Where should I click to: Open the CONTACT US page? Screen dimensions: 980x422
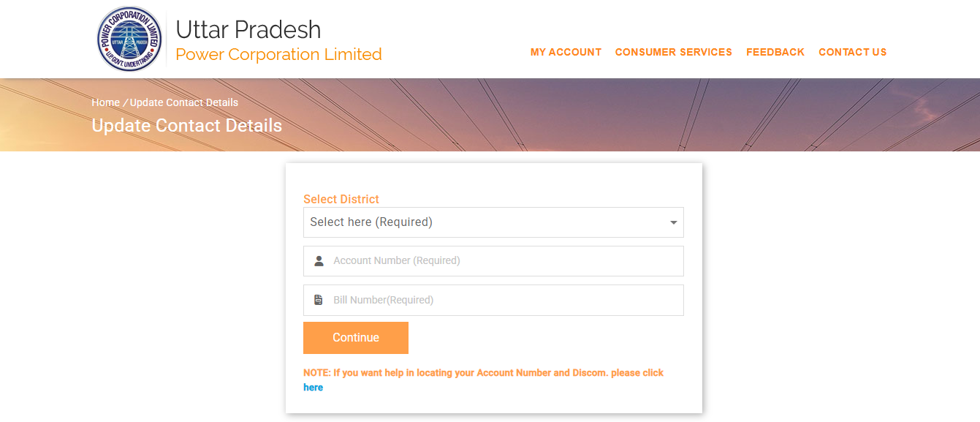coord(852,52)
